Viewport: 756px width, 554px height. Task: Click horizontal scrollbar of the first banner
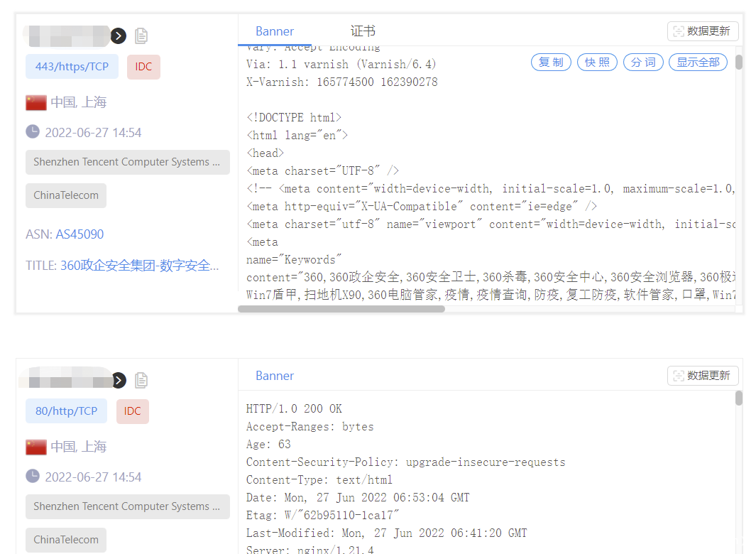point(341,309)
